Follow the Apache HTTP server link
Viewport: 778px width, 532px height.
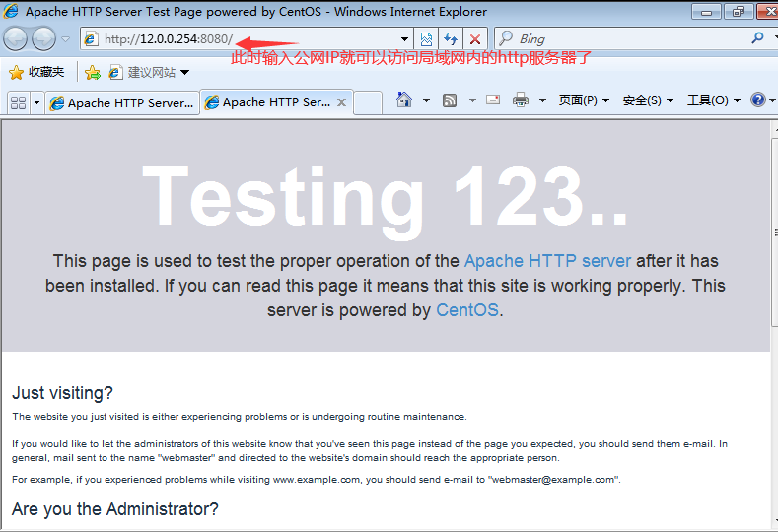tap(547, 261)
